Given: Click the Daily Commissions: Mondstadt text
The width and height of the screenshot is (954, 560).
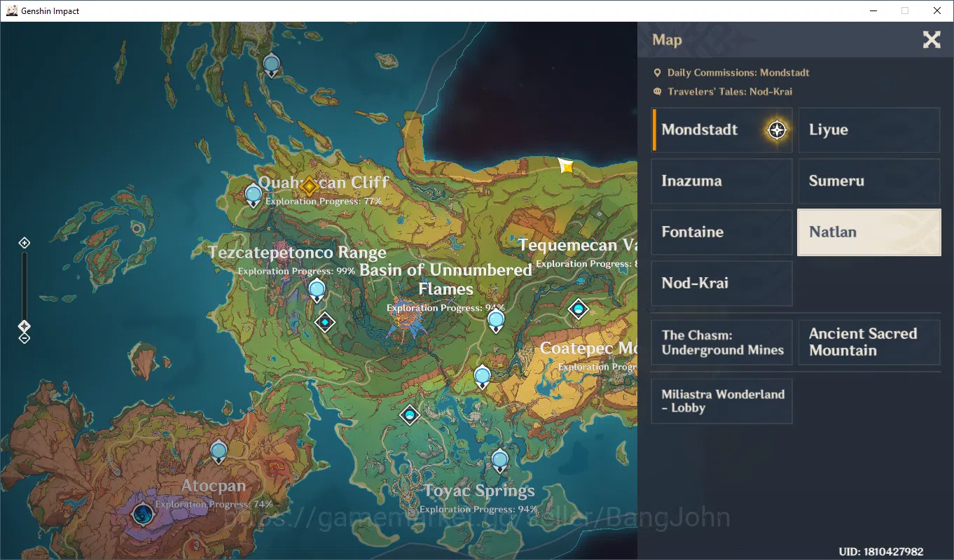Looking at the screenshot, I should [738, 73].
